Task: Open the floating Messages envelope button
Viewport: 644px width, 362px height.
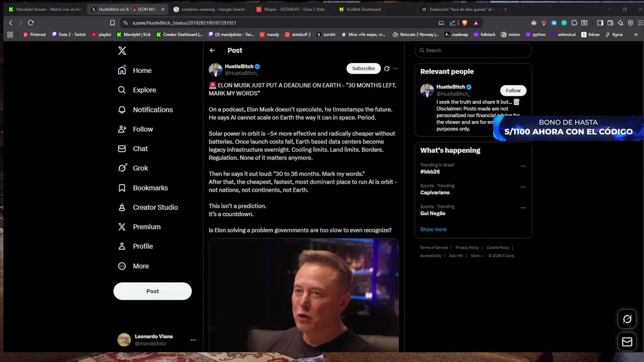Action: click(627, 342)
